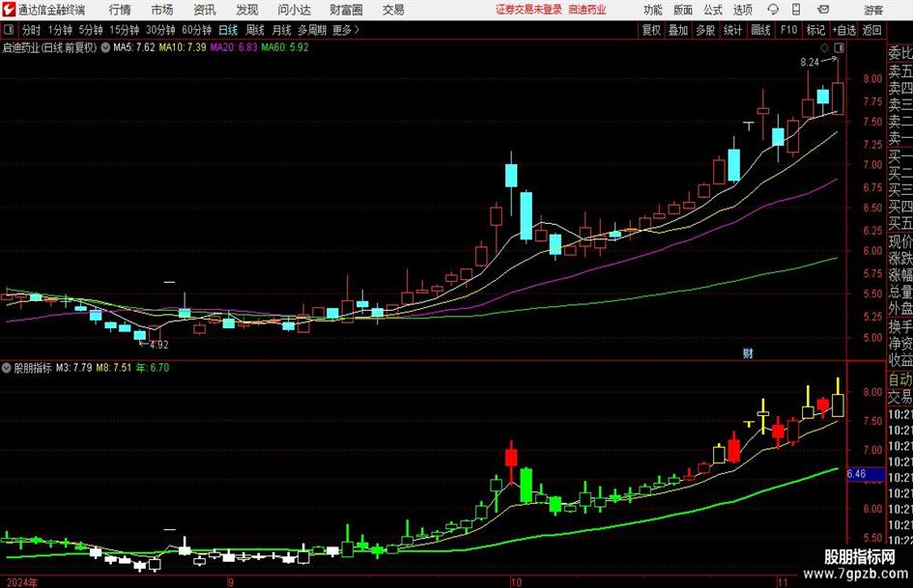Click the 财 marker on chart

pyautogui.click(x=748, y=353)
